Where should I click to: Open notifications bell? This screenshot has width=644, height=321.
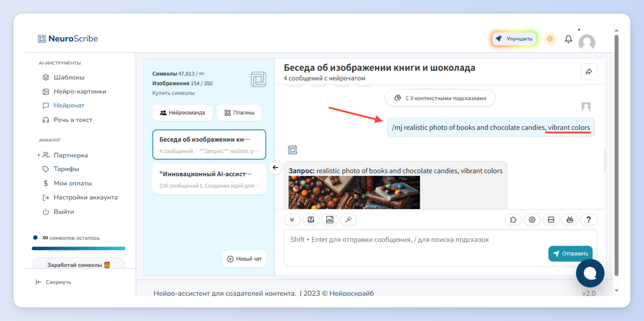point(568,39)
